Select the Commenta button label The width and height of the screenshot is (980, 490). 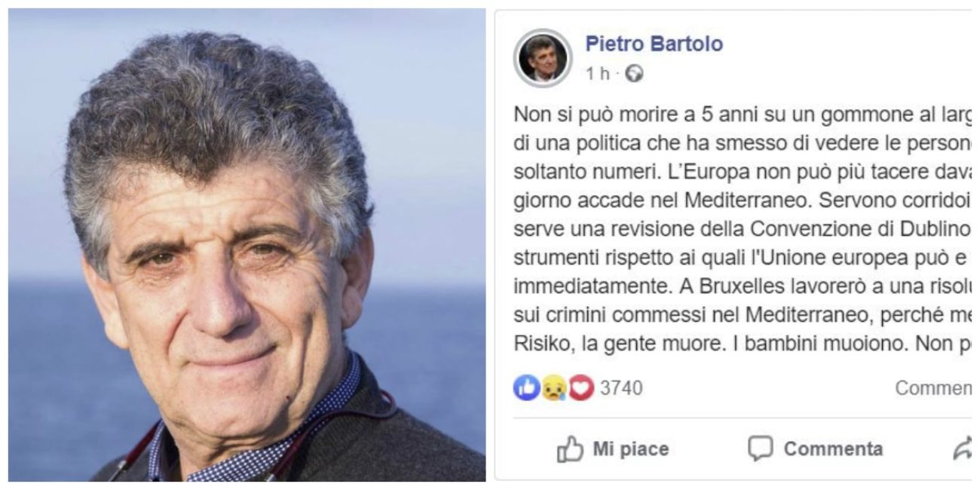coord(833,449)
